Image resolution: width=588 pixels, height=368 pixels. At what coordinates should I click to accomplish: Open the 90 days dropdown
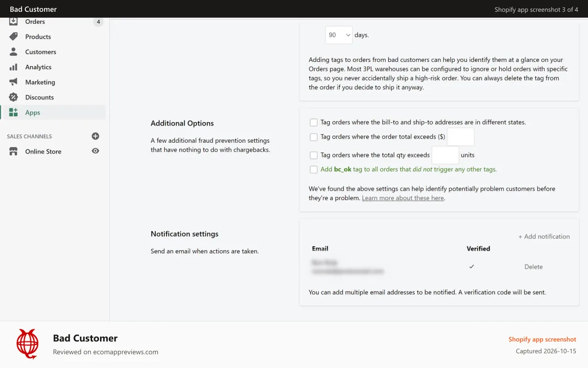tap(339, 35)
